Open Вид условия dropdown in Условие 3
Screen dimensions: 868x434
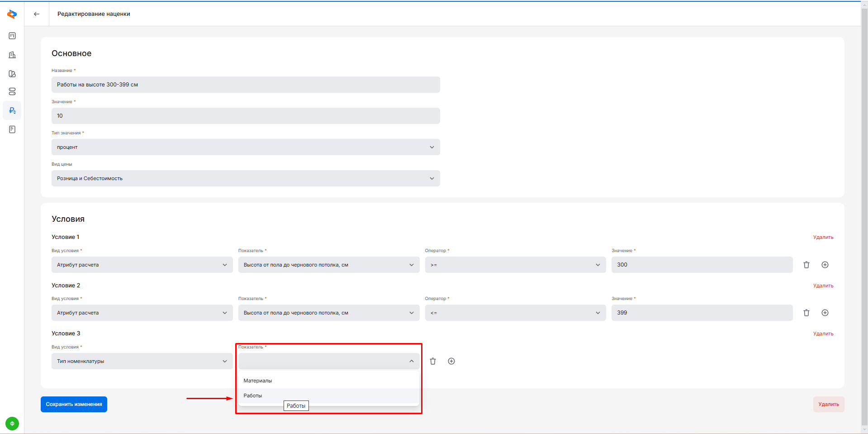(x=142, y=361)
